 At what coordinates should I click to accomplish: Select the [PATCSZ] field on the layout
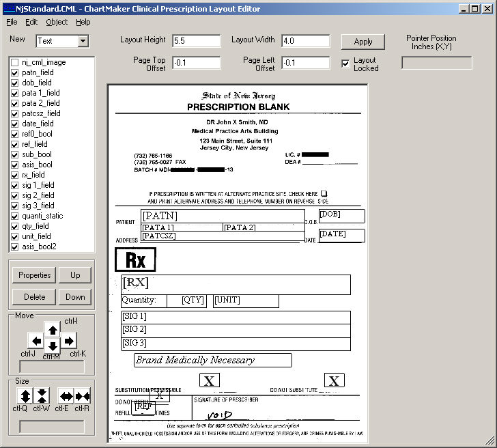click(x=223, y=236)
